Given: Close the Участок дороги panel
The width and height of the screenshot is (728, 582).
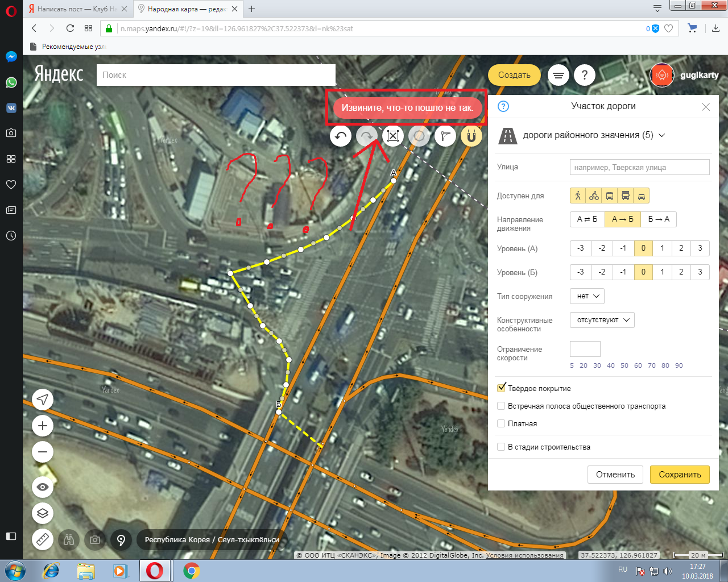Looking at the screenshot, I should click(x=706, y=107).
